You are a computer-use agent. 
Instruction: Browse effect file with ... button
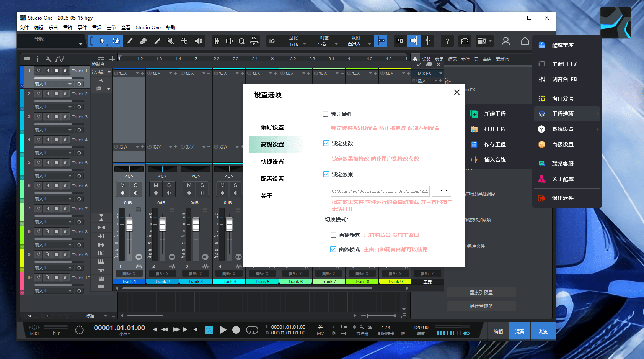[x=441, y=191]
